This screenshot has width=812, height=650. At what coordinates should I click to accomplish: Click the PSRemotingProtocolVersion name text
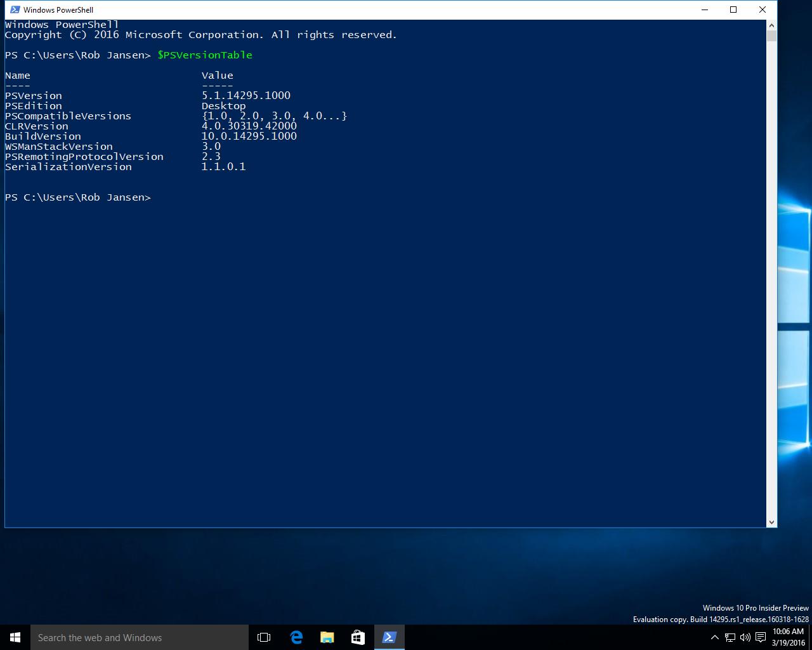[84, 157]
